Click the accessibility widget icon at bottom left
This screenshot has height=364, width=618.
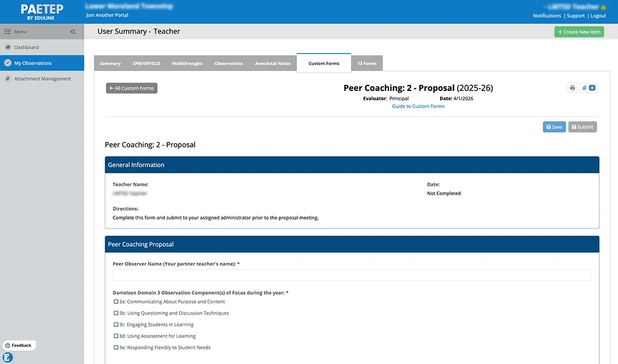coord(7,357)
